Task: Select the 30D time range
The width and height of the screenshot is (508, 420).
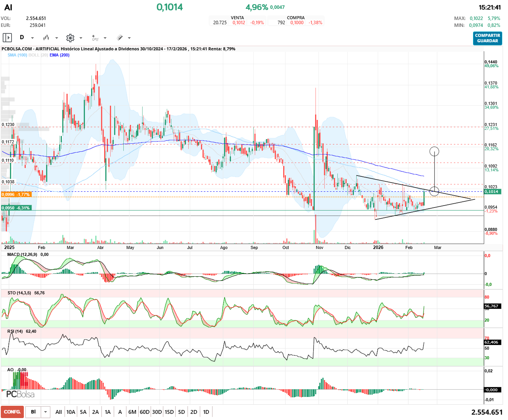Action: tap(157, 412)
